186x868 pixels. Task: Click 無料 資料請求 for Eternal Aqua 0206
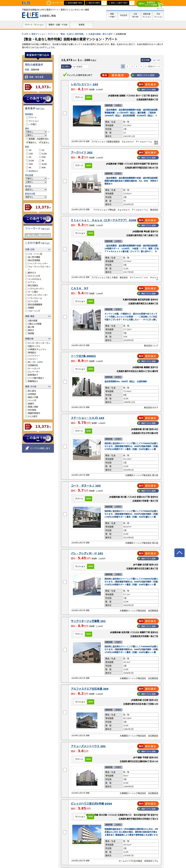148,220
